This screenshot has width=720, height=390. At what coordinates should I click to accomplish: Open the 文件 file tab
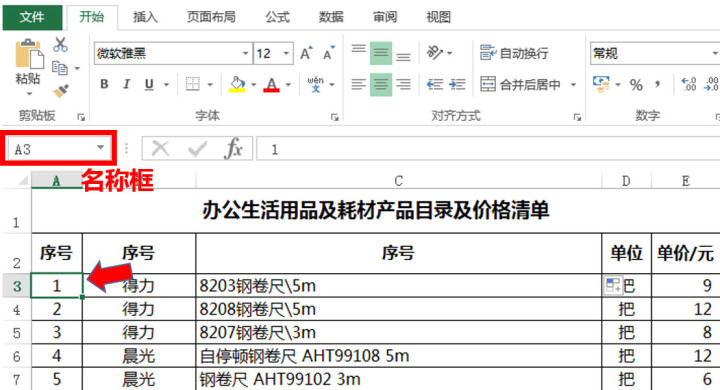[32, 17]
